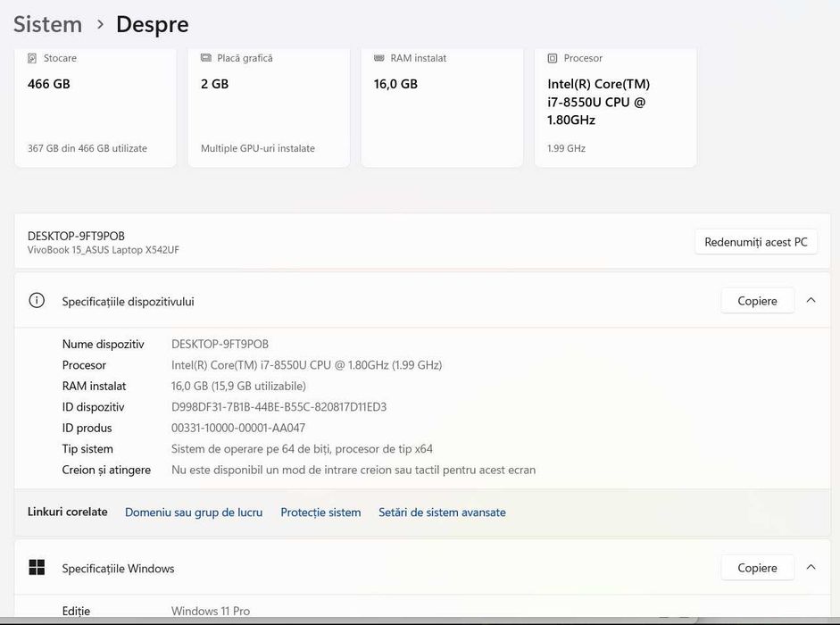Copy Windows specifications with Copiere button
This screenshot has height=625, width=840.
coord(757,568)
